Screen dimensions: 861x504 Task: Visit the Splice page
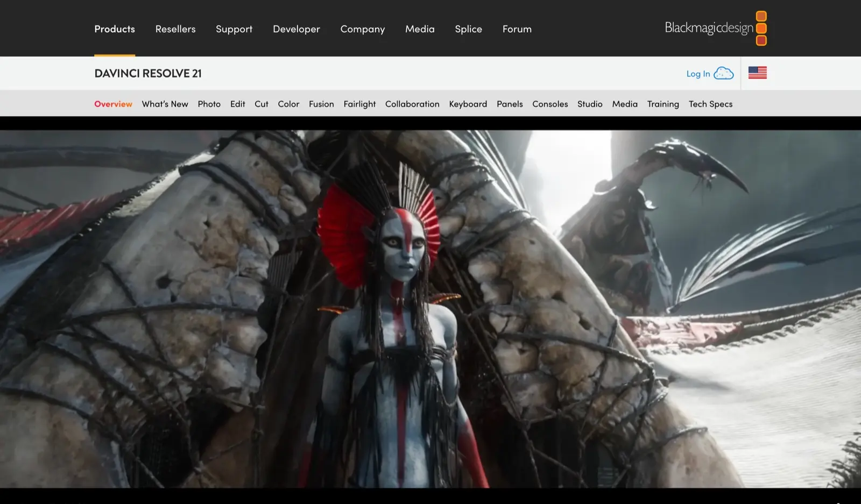click(468, 29)
